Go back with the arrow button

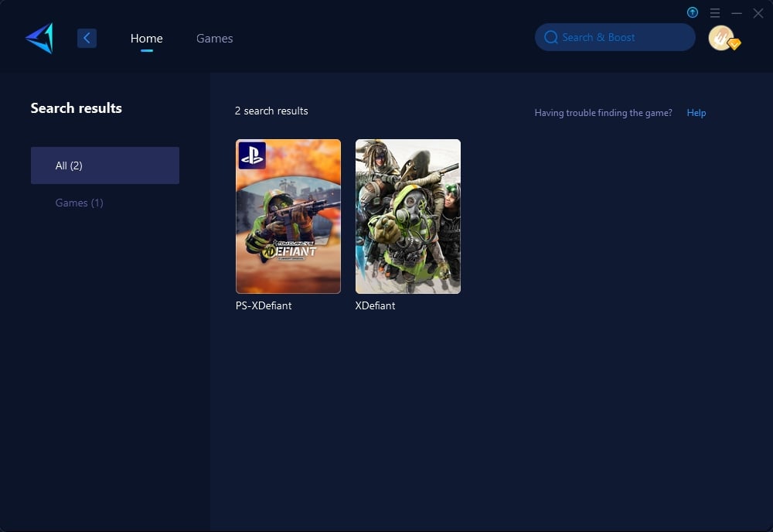click(87, 38)
